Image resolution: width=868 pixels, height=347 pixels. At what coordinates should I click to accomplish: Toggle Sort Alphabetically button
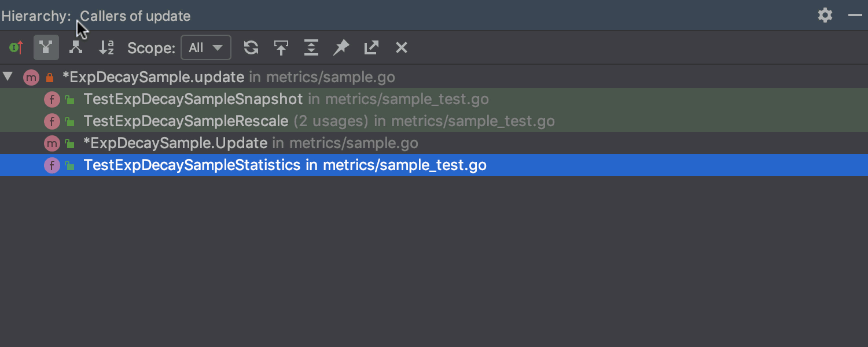tap(106, 47)
